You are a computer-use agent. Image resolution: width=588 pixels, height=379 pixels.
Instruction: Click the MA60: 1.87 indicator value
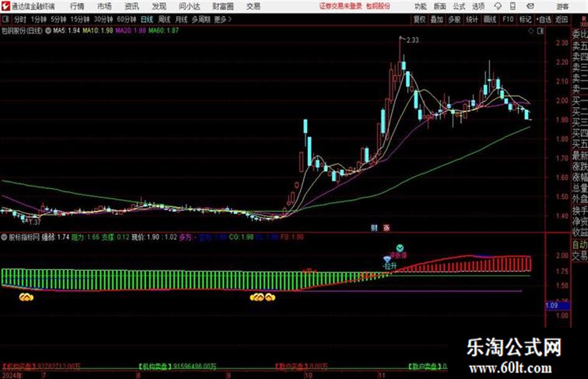coord(164,30)
